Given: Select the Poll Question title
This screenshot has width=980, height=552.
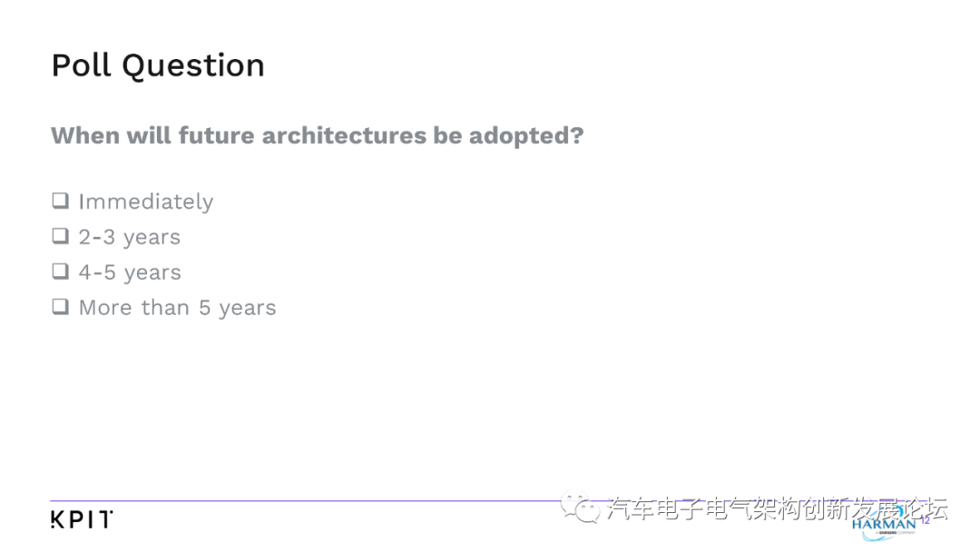Looking at the screenshot, I should pos(158,65).
